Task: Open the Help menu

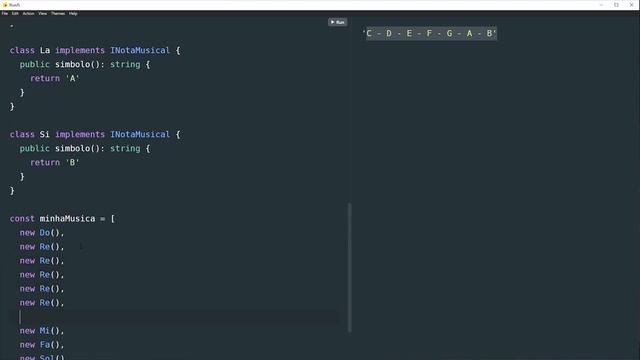Action: point(73,13)
